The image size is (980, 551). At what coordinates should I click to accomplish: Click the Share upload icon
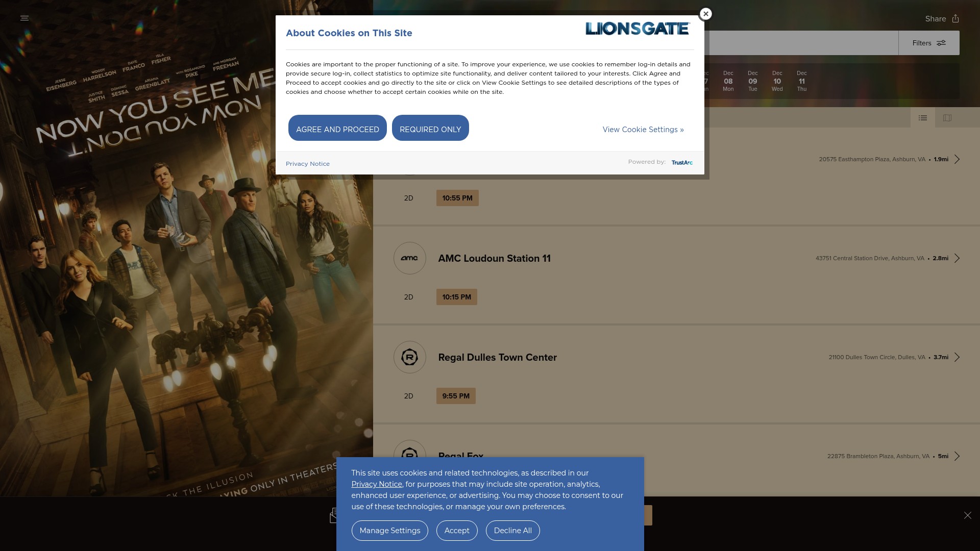pos(955,18)
